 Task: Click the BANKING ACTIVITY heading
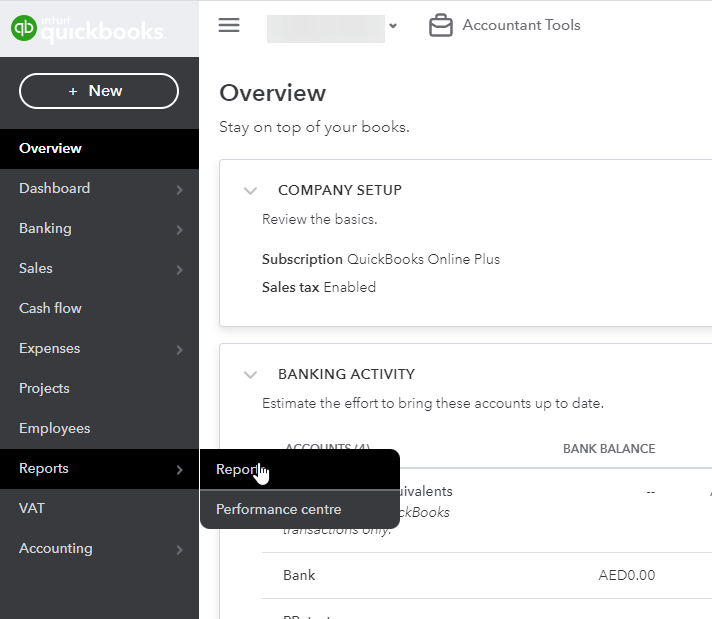point(346,374)
